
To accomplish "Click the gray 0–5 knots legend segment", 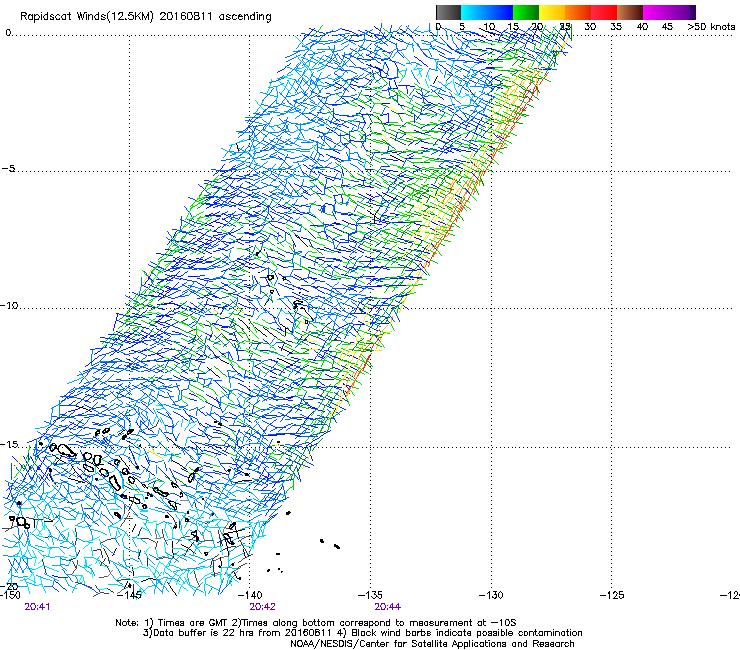I will pyautogui.click(x=448, y=12).
